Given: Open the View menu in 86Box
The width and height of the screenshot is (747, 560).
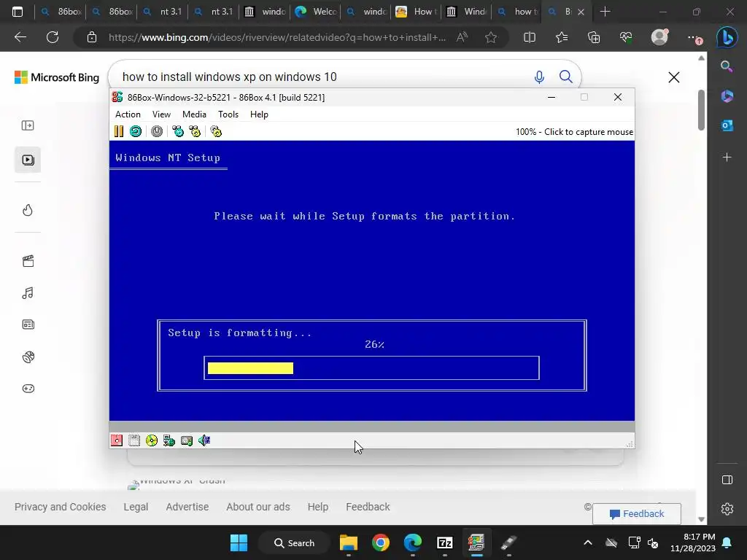Looking at the screenshot, I should point(161,114).
